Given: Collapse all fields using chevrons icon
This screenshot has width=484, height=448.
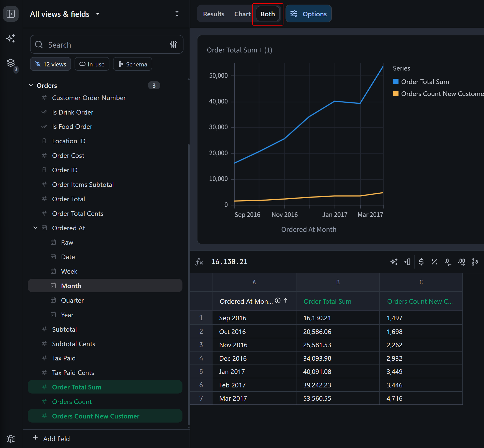Looking at the screenshot, I should click(x=177, y=14).
